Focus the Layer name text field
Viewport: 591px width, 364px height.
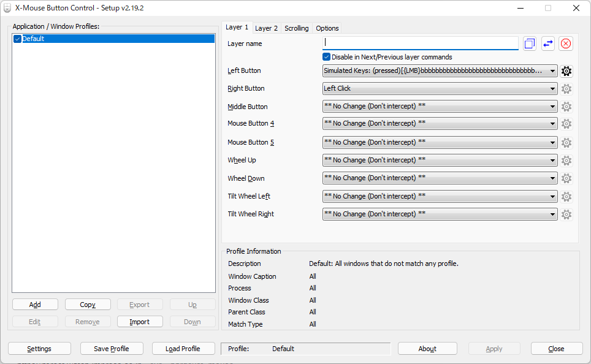tap(420, 44)
